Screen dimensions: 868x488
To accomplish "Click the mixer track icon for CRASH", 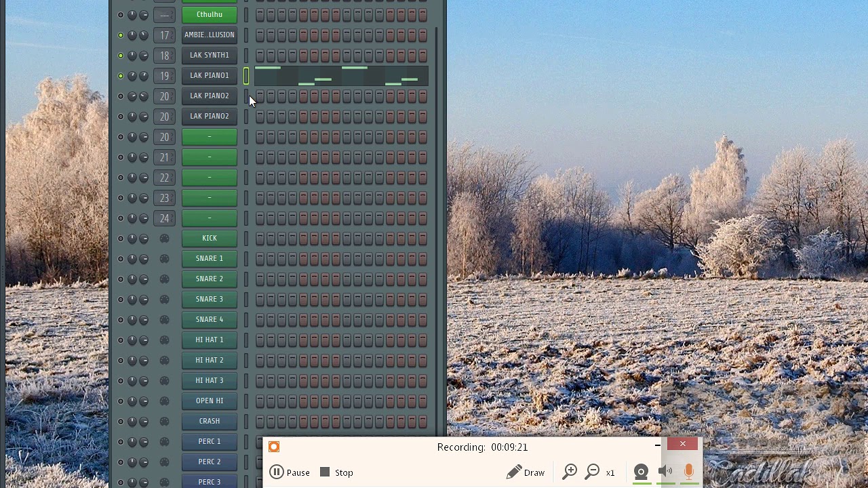I will tap(164, 422).
